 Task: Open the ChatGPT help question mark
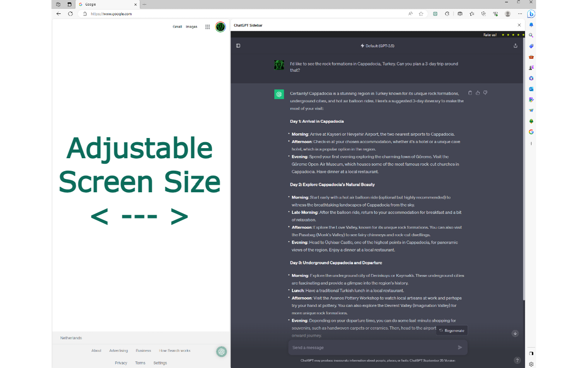click(x=517, y=360)
